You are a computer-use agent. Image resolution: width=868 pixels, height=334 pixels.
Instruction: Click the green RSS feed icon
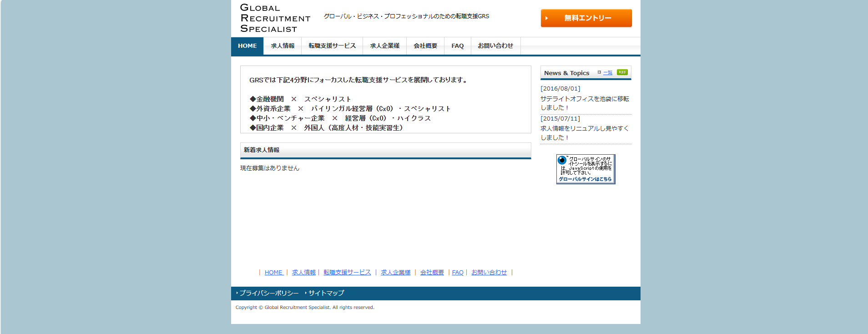[622, 72]
